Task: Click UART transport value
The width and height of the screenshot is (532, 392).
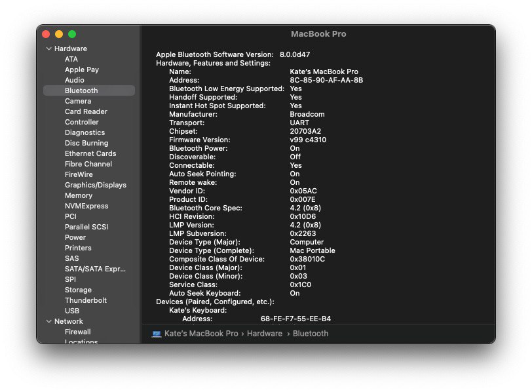Action: 299,123
